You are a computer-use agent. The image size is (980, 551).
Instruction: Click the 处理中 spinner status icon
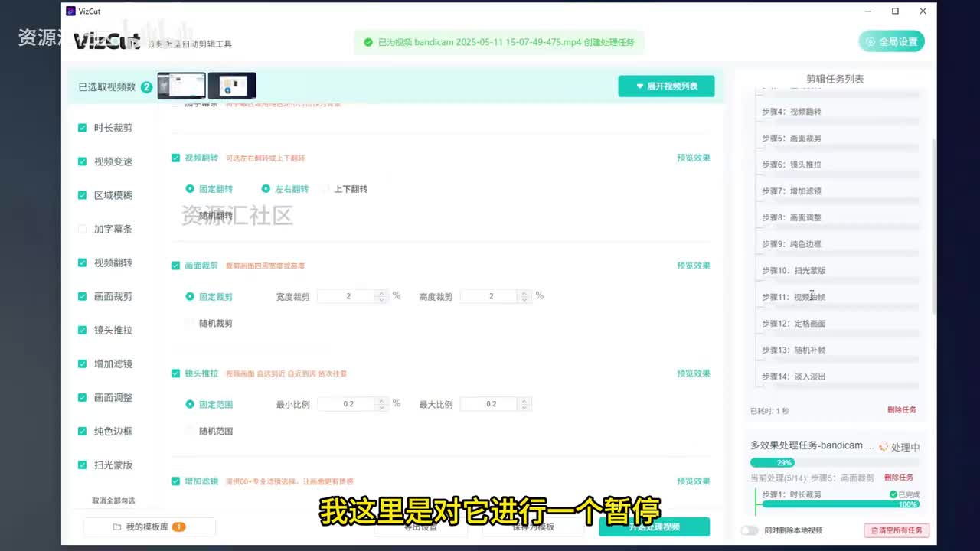tap(884, 447)
